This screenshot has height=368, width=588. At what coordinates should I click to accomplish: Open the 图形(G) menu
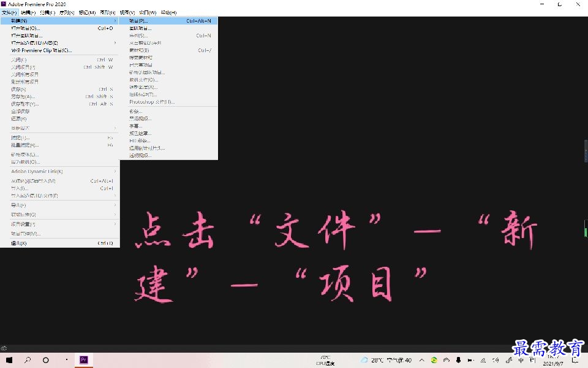tap(108, 12)
